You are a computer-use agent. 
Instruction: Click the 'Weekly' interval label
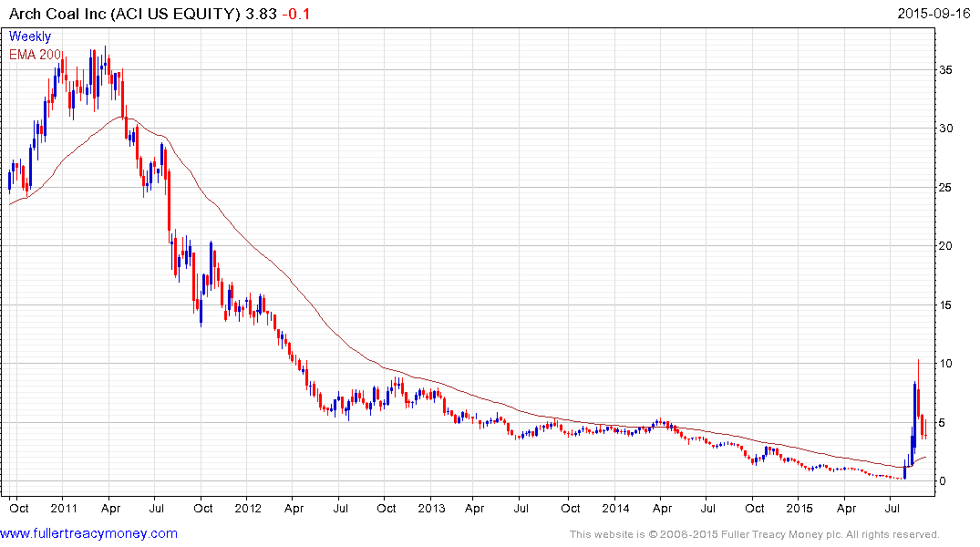(x=30, y=36)
